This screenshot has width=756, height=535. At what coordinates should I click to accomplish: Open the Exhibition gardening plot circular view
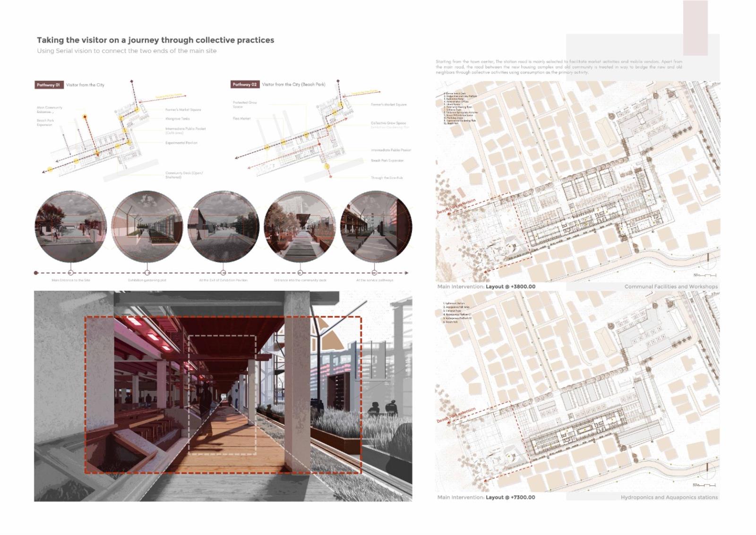147,226
